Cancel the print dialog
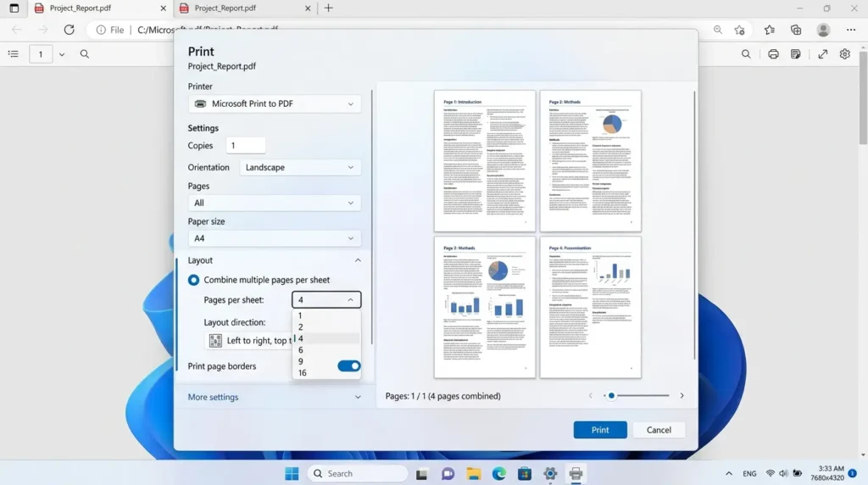This screenshot has height=485, width=868. (659, 430)
